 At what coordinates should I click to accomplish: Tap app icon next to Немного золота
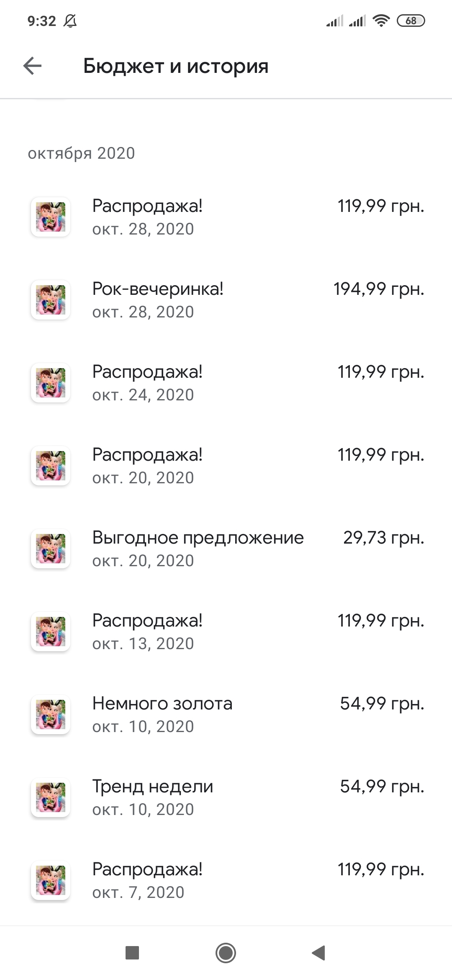coord(51,714)
